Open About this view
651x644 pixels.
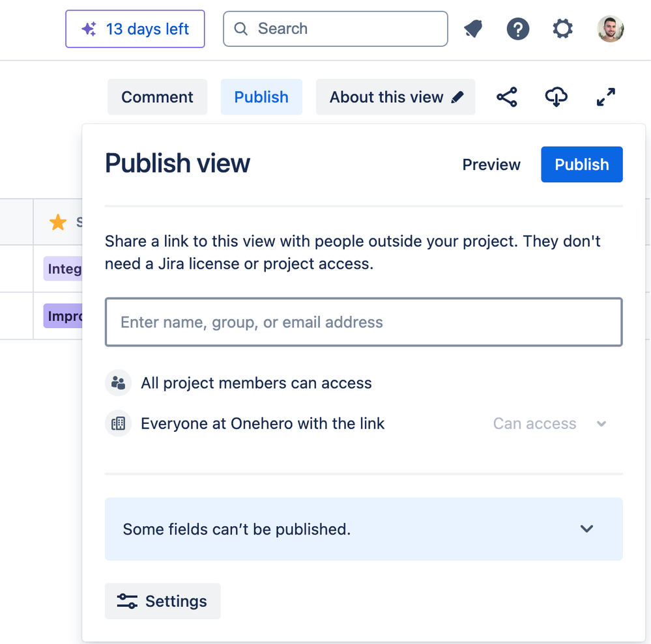(396, 96)
